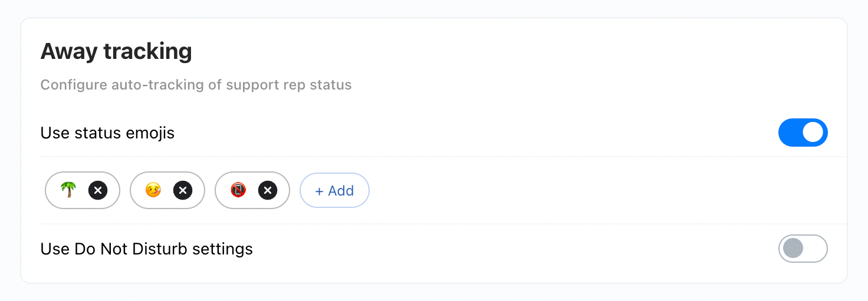Click the "Away tracking" heading
868x301 pixels.
pyautogui.click(x=116, y=52)
